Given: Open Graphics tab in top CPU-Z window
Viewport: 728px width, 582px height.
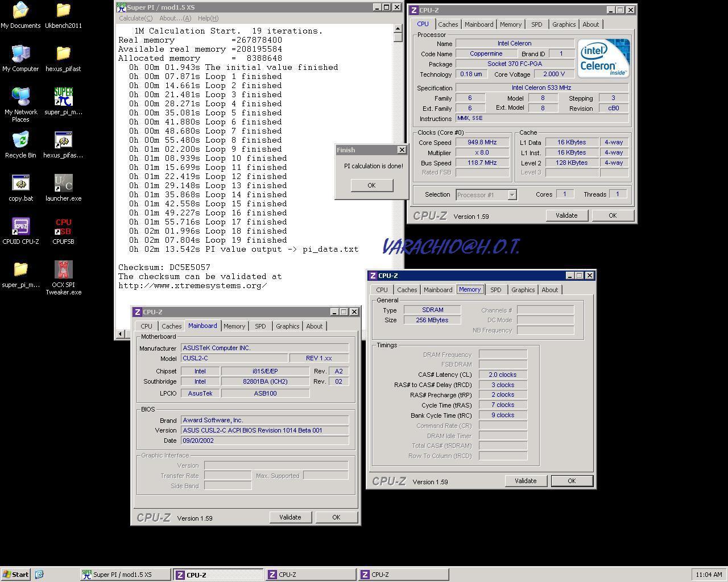Looking at the screenshot, I should point(564,24).
